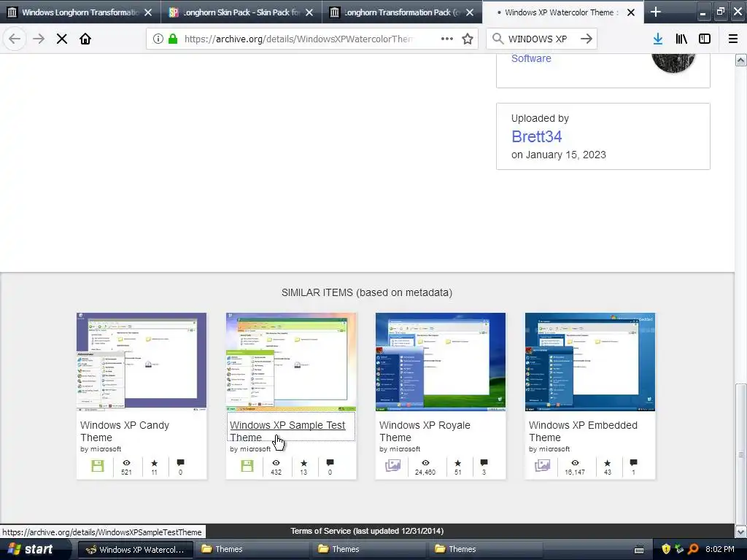The width and height of the screenshot is (747, 560).
Task: Open Windows XP Candy Theme thumbnail
Action: coord(142,362)
